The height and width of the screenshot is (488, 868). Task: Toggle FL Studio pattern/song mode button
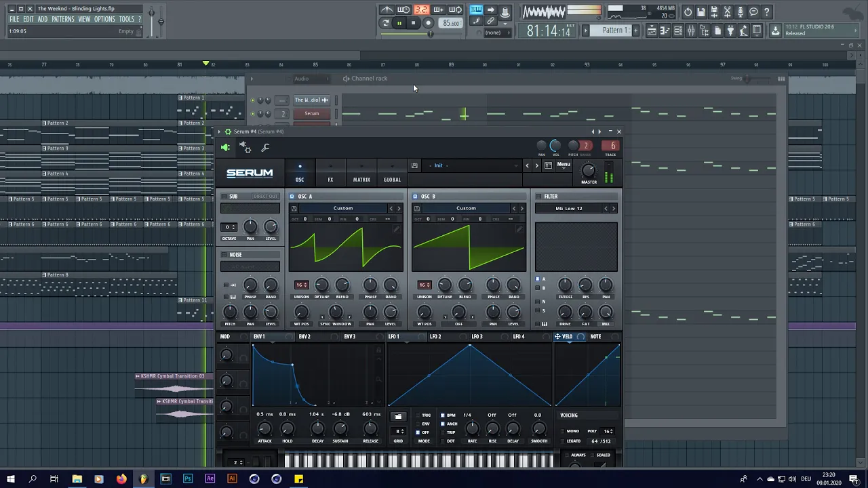tap(385, 23)
